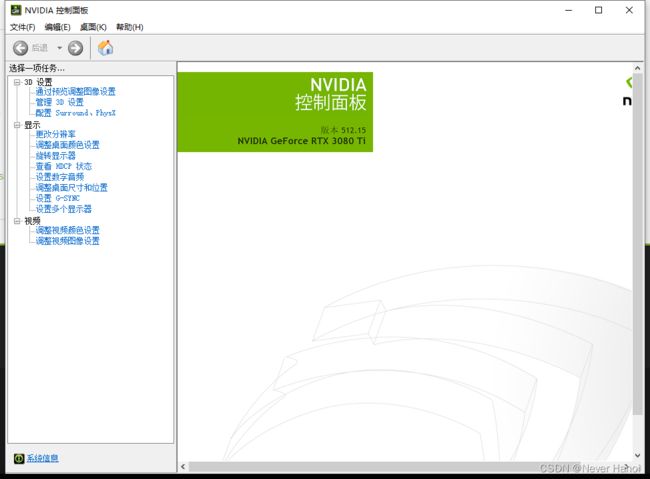650x479 pixels.
Task: Open the 系统信息 link
Action: [42, 458]
